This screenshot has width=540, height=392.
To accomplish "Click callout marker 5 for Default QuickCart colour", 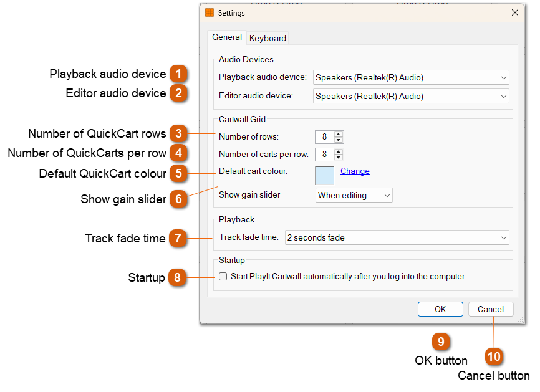I will 179,173.
